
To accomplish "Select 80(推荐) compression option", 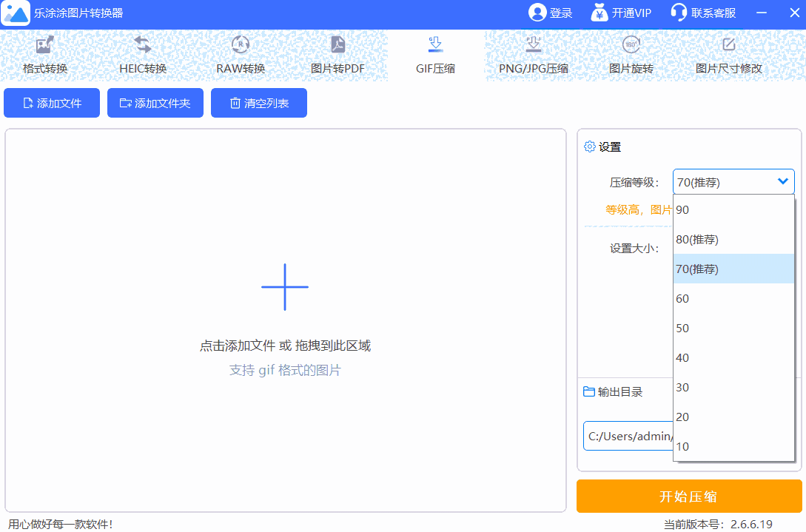I will point(733,240).
